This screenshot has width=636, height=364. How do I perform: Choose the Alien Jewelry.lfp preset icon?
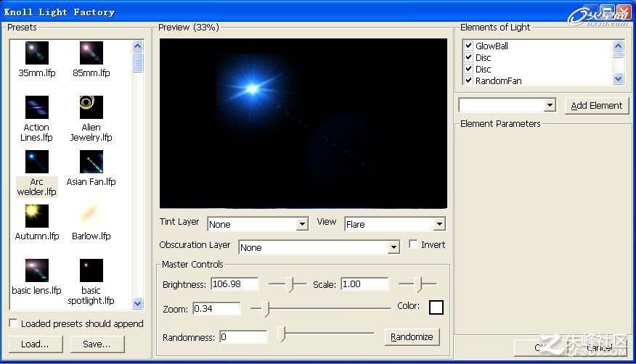91,107
